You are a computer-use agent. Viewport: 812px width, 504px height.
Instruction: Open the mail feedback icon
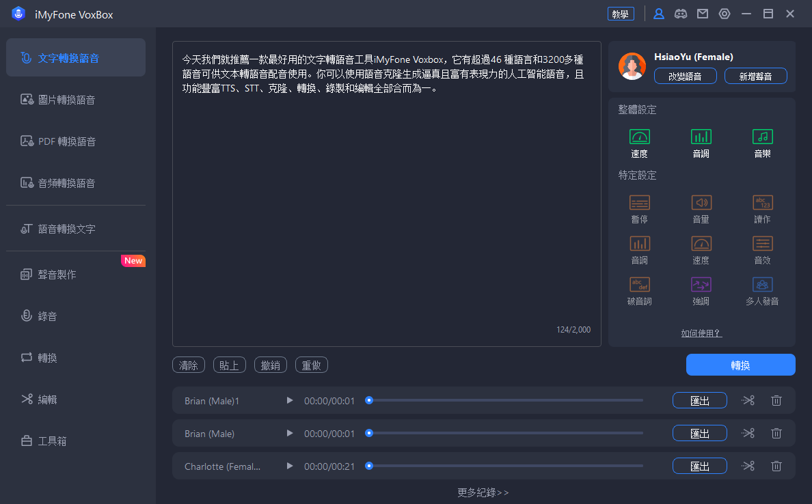tap(703, 14)
